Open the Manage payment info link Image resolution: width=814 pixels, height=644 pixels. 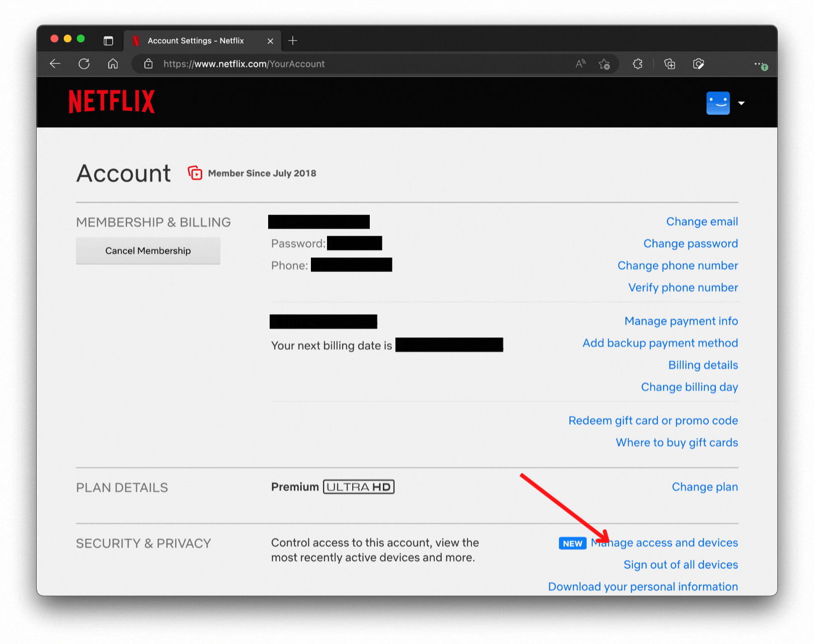pyautogui.click(x=681, y=321)
